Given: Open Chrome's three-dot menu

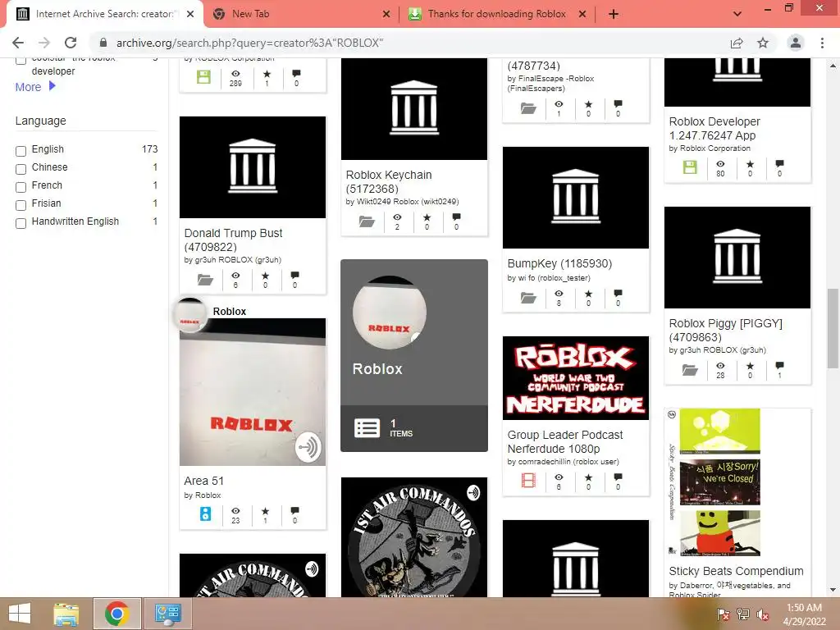Looking at the screenshot, I should (x=822, y=43).
